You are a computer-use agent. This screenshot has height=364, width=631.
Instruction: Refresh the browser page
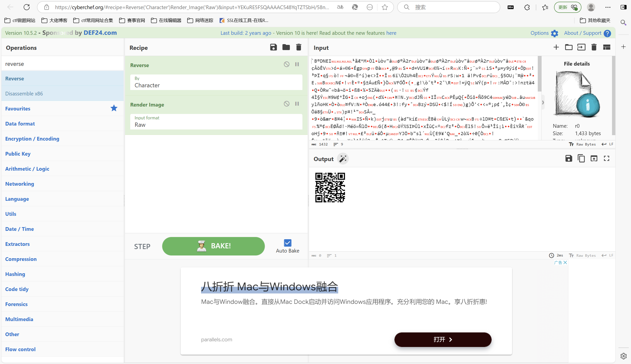pos(26,7)
